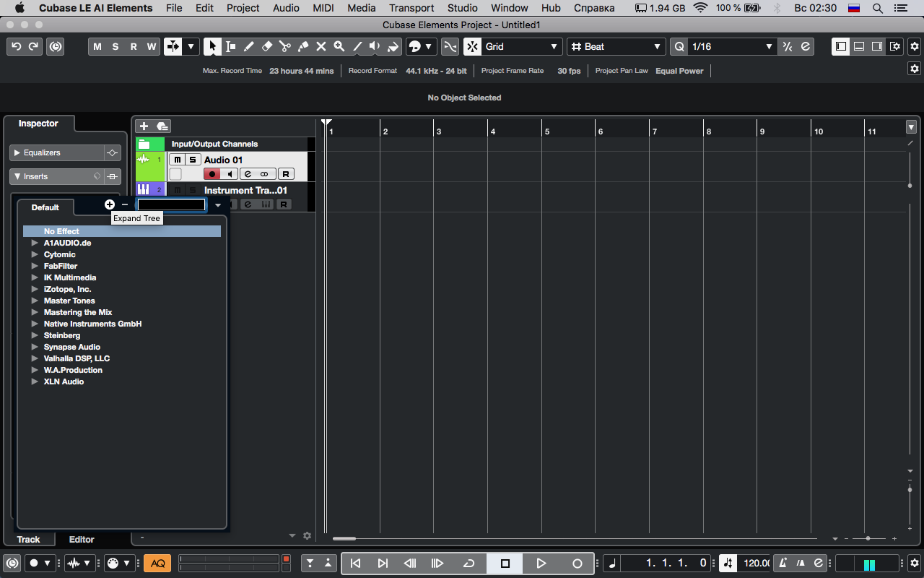924x578 pixels.
Task: Open the Grid Type Beat dropdown
Action: 616,46
